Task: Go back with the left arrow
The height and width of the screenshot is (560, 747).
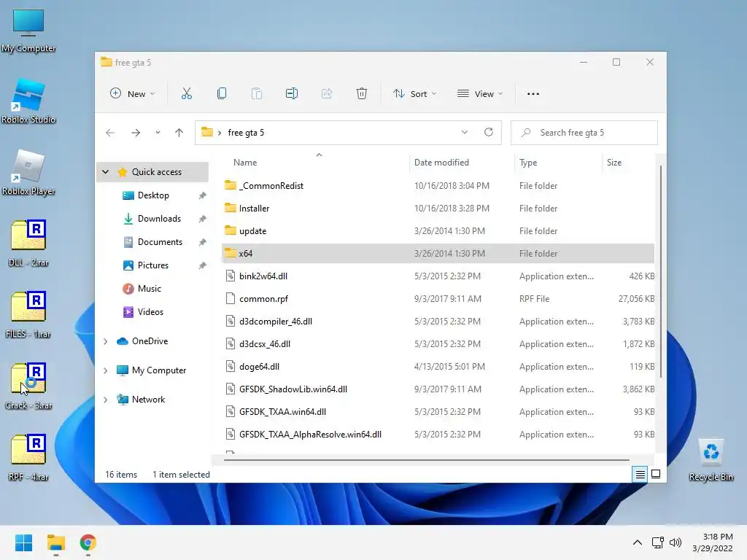Action: point(110,133)
